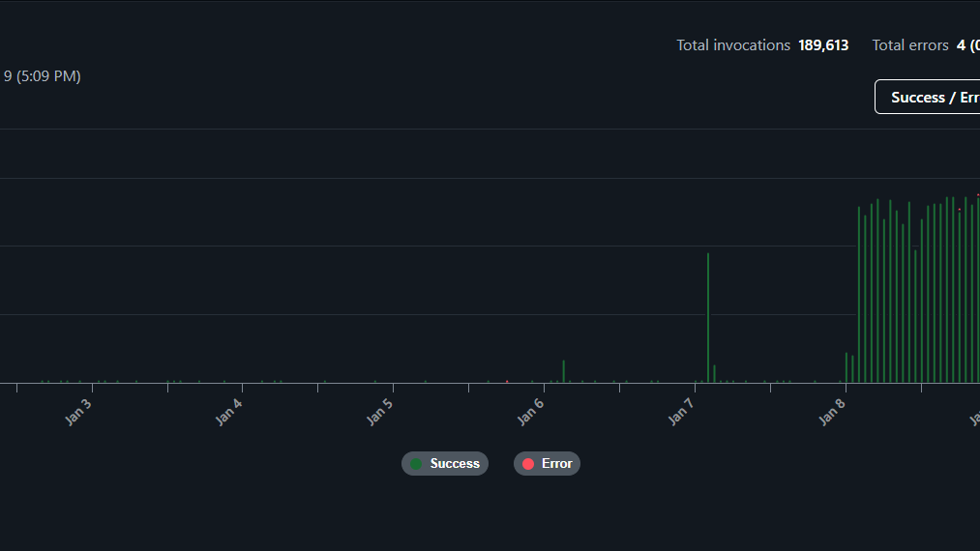The width and height of the screenshot is (980, 551).
Task: Click the Total errors count
Action: (967, 45)
